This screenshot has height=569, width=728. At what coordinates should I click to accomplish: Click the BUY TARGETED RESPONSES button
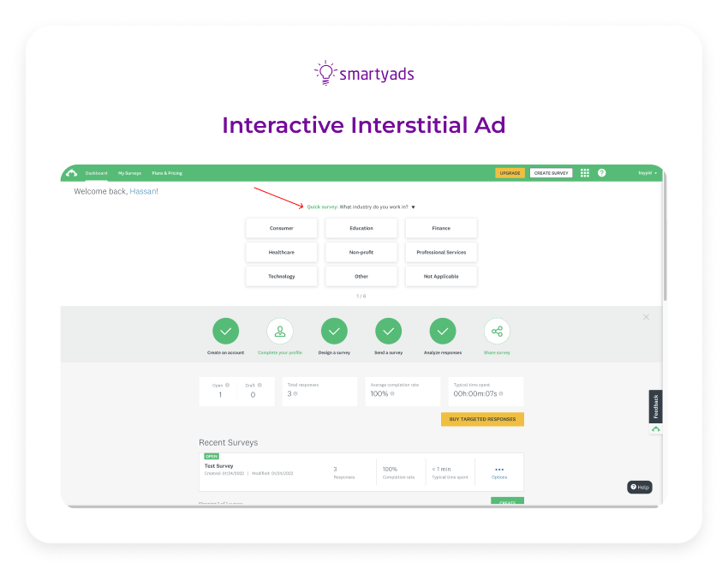[481, 419]
